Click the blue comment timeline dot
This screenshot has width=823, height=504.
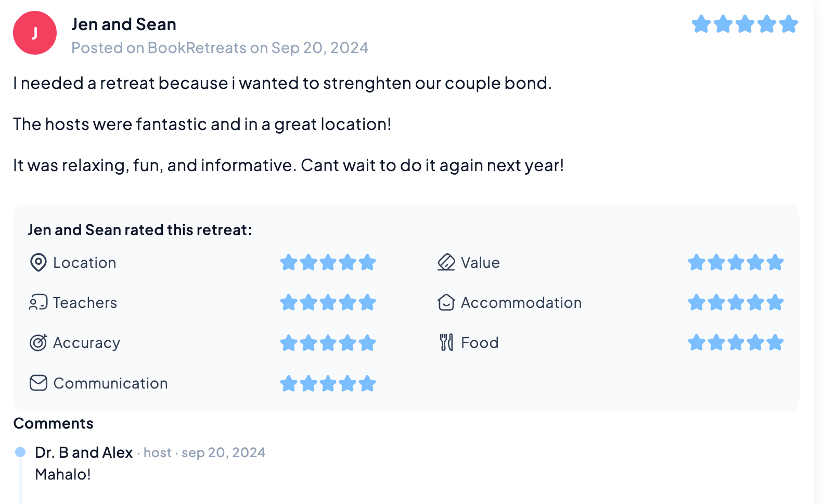pos(20,452)
